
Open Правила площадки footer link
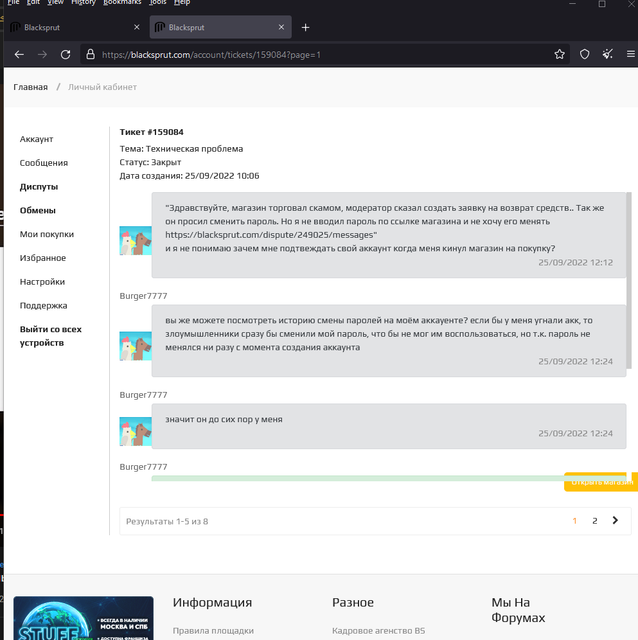click(213, 631)
